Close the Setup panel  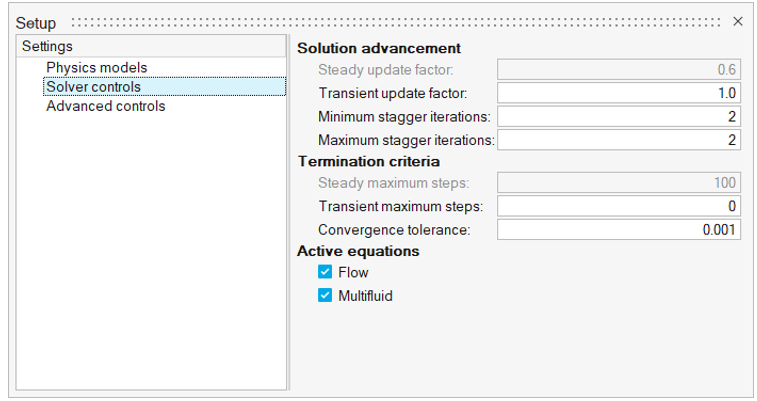coord(738,21)
